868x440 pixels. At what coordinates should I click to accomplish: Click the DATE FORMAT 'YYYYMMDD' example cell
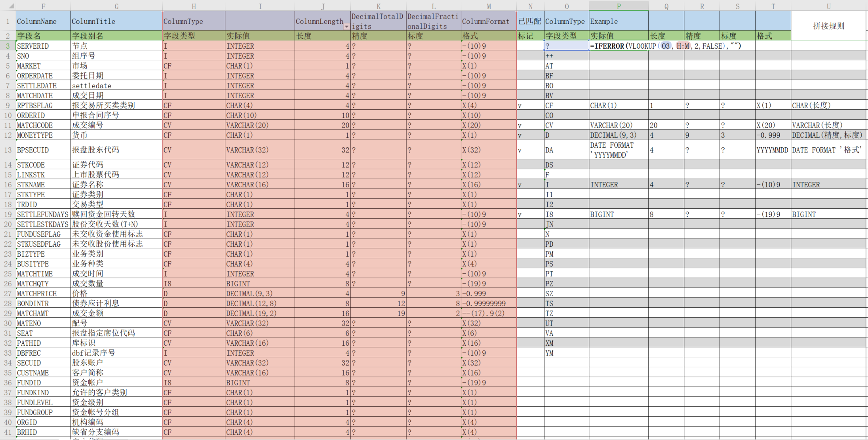[619, 150]
